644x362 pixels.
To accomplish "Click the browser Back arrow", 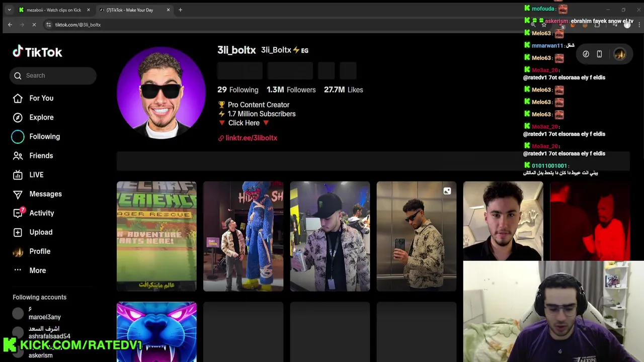I will coord(10,25).
